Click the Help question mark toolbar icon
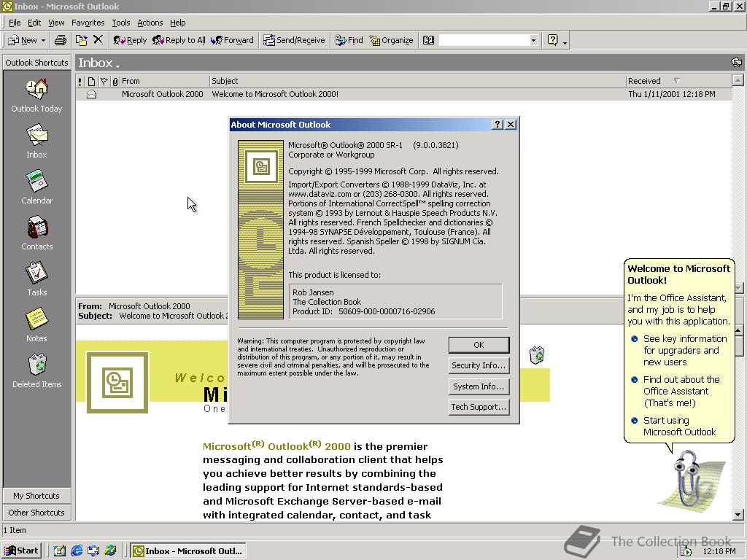This screenshot has width=747, height=560. click(553, 40)
